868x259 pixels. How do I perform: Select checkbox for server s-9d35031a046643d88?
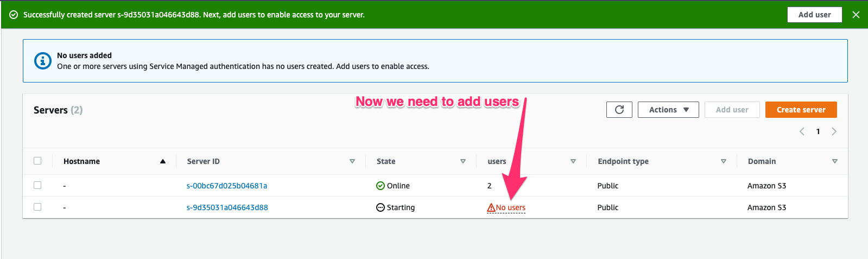[37, 207]
